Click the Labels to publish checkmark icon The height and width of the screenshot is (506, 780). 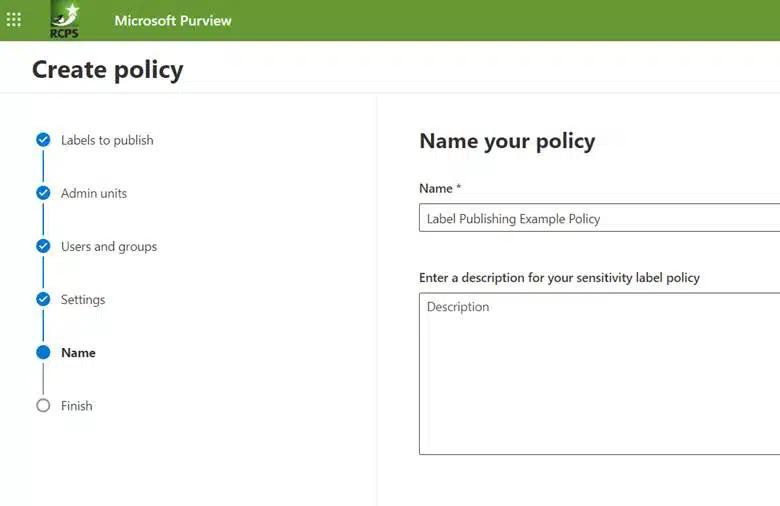[x=43, y=140]
